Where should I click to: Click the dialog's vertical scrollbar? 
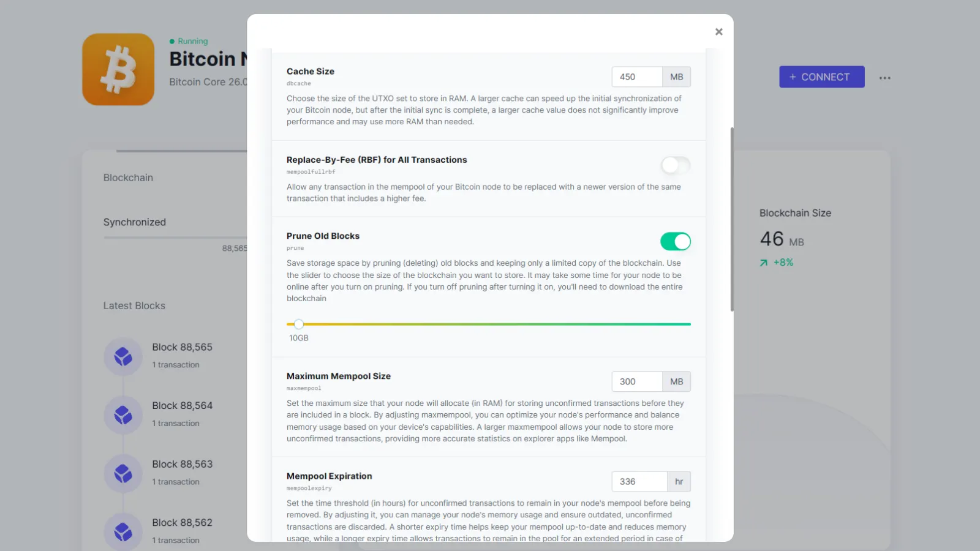(732, 219)
